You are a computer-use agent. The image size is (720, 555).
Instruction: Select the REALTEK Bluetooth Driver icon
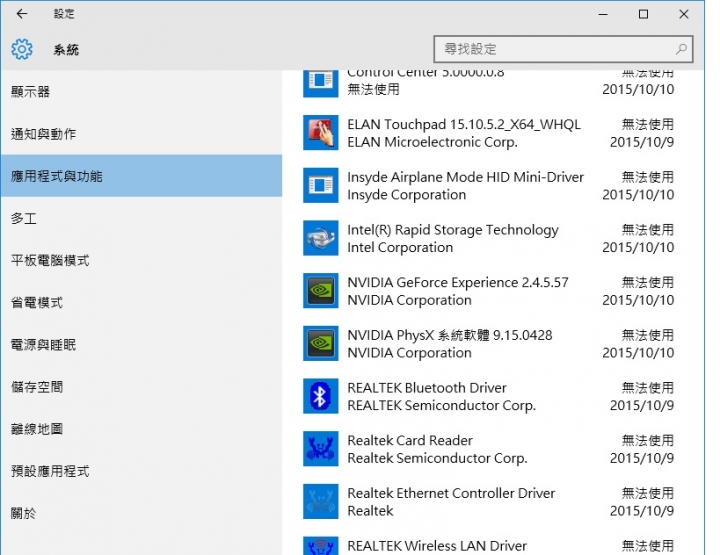321,396
